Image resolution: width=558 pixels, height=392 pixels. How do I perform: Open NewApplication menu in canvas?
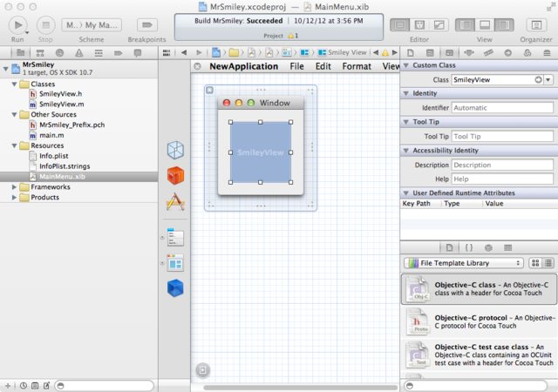pyautogui.click(x=244, y=66)
